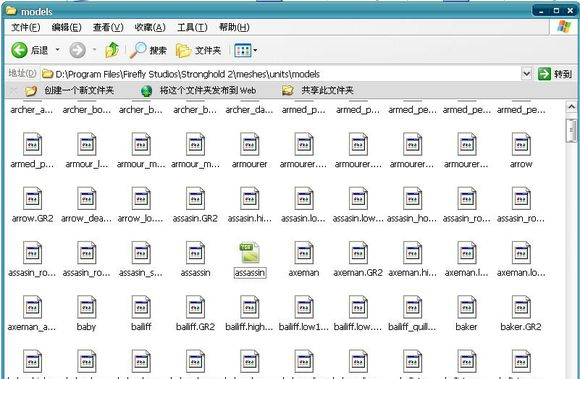
Task: Click the file name axeman.l...
Action: click(x=466, y=273)
